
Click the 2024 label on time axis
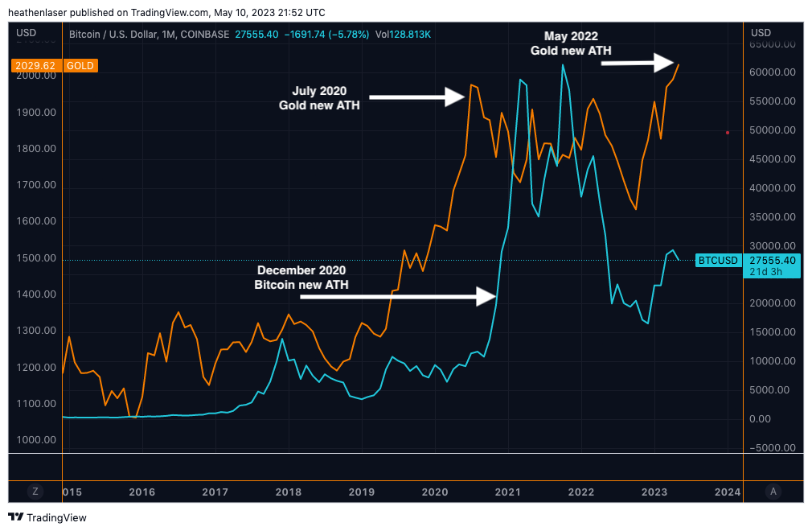(x=728, y=492)
